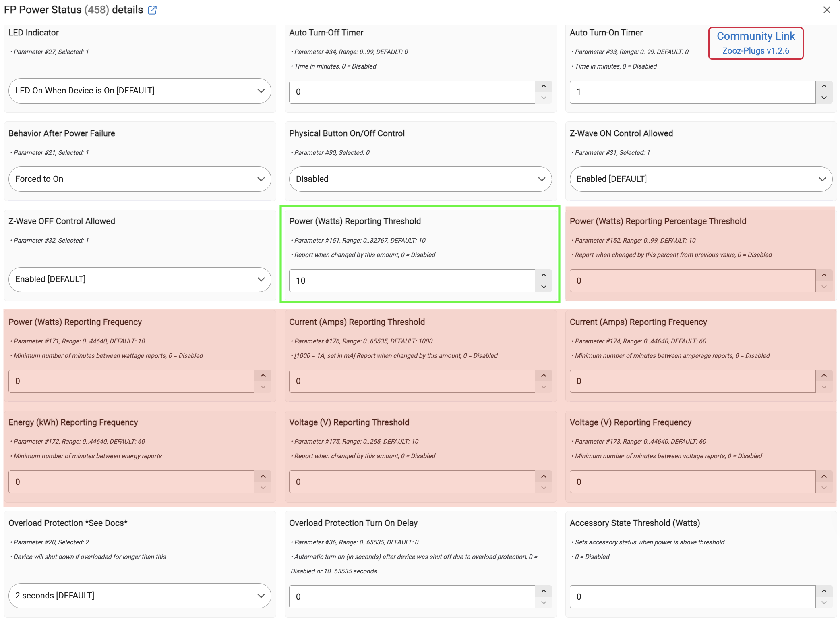Increase Overload Protection Turn On Delay
Image resolution: width=840 pixels, height=623 pixels.
[544, 591]
